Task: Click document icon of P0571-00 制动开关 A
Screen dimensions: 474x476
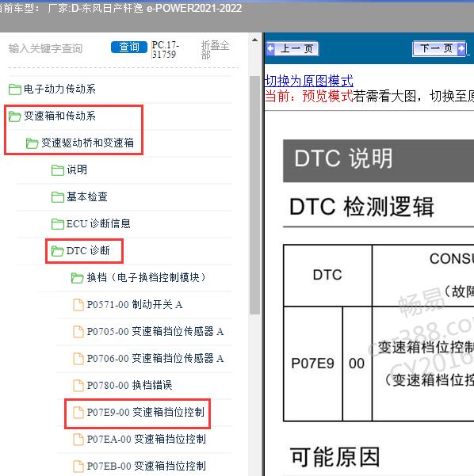Action: (78, 305)
